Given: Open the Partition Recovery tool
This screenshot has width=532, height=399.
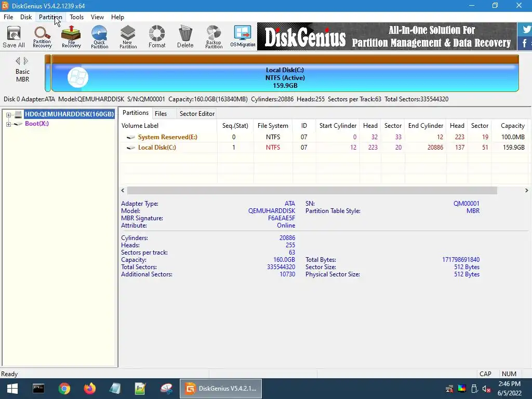Looking at the screenshot, I should (x=43, y=37).
